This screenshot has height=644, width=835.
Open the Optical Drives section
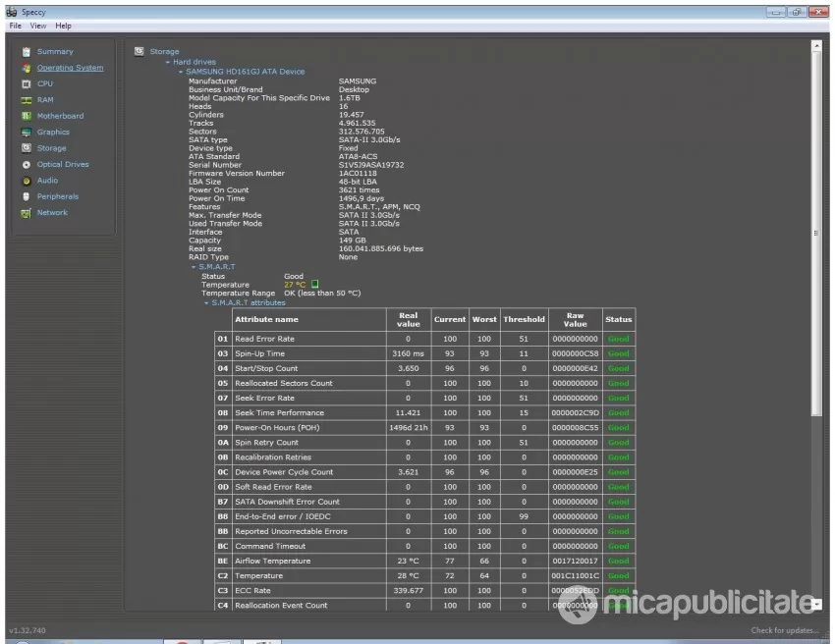point(63,165)
